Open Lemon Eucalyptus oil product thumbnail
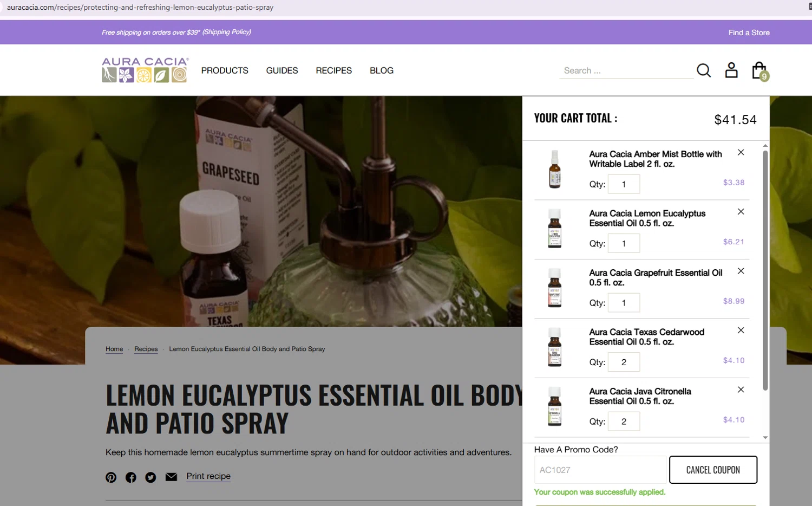The width and height of the screenshot is (812, 506). tap(554, 228)
